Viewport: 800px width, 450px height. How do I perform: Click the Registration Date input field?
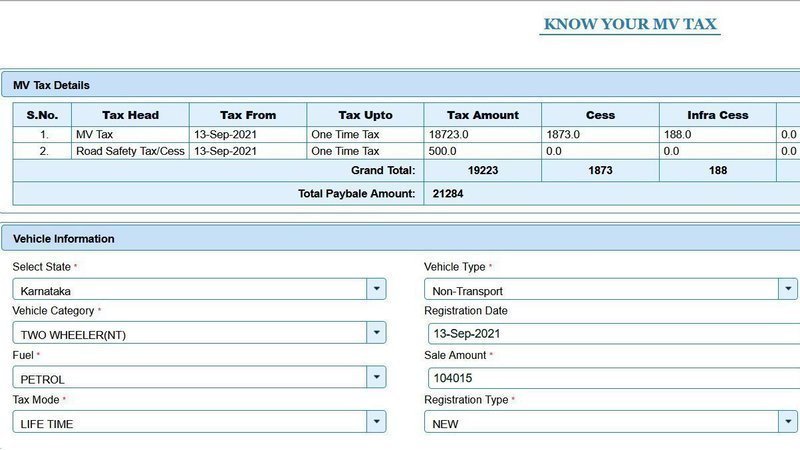(612, 333)
